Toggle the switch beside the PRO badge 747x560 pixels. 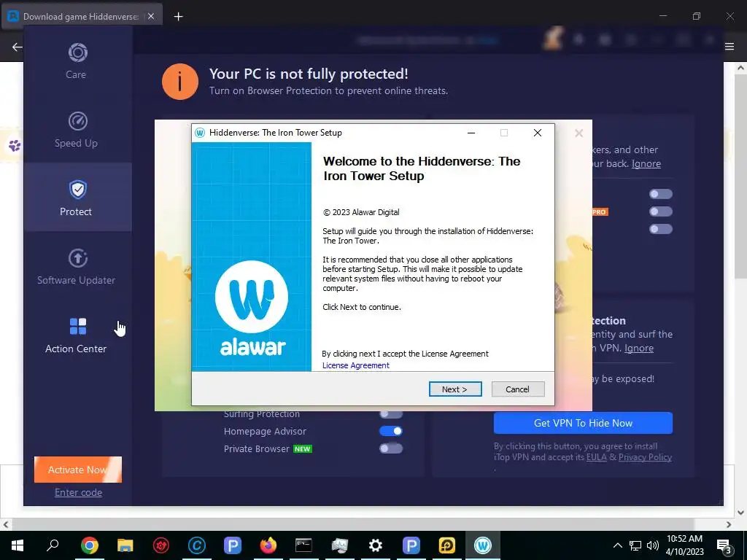click(x=661, y=211)
